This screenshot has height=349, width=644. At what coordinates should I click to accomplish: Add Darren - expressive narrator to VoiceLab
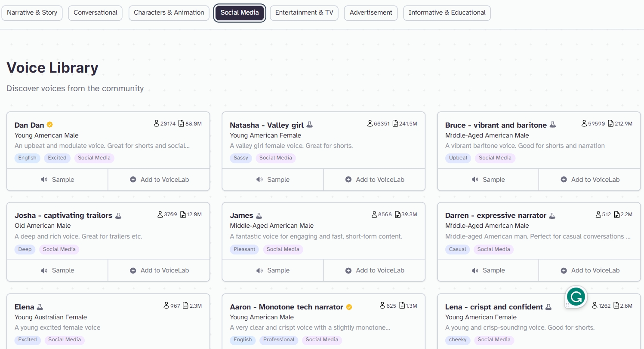point(590,270)
